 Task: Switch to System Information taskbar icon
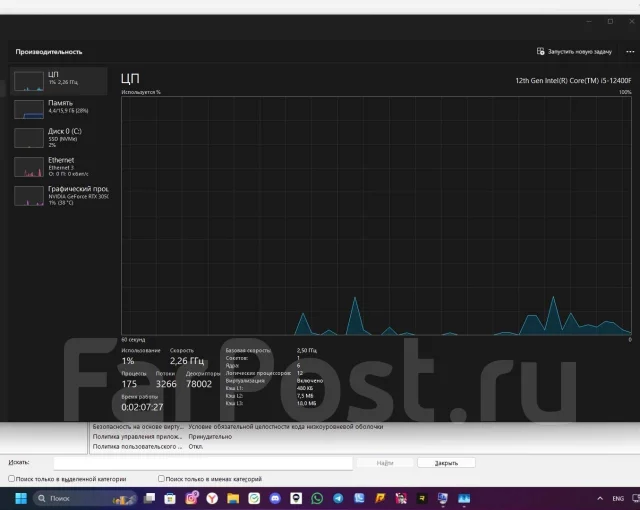click(443, 498)
